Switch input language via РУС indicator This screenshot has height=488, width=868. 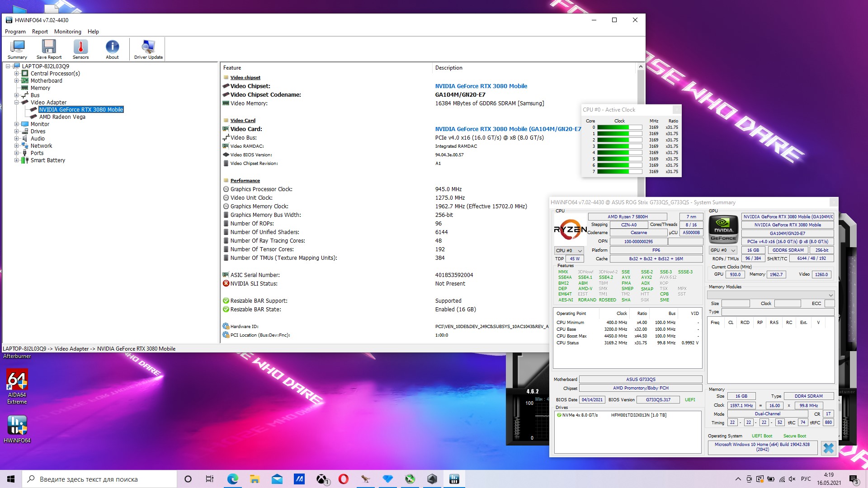coord(806,479)
